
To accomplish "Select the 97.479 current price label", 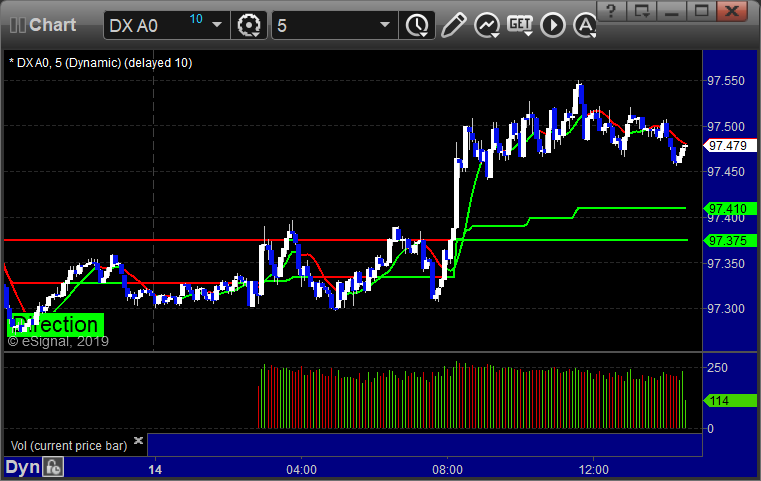I will pyautogui.click(x=729, y=146).
